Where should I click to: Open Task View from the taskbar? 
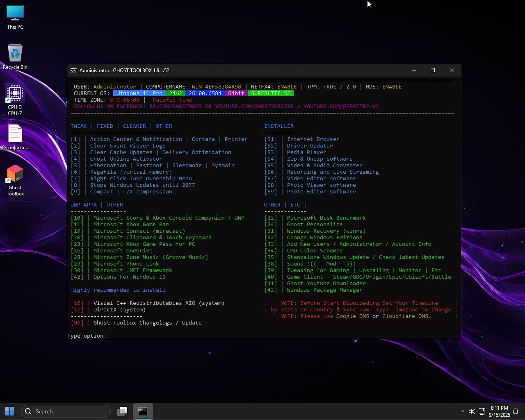coord(122,411)
